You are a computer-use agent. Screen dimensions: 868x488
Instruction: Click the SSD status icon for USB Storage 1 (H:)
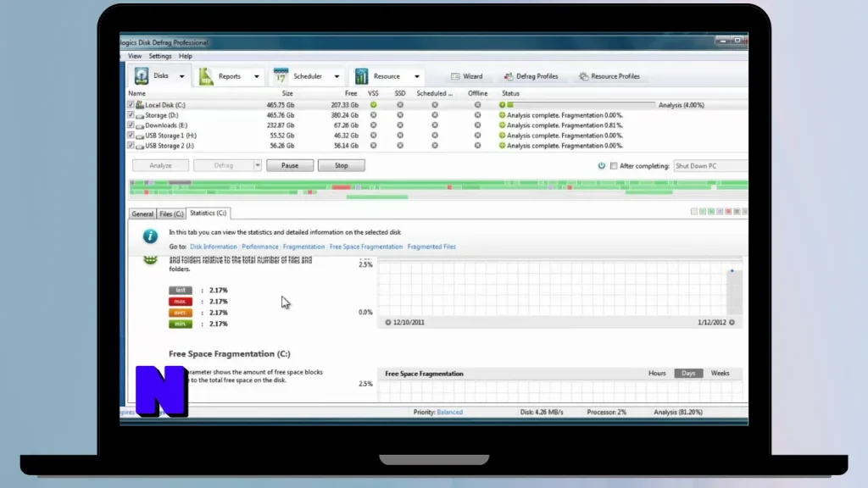400,135
